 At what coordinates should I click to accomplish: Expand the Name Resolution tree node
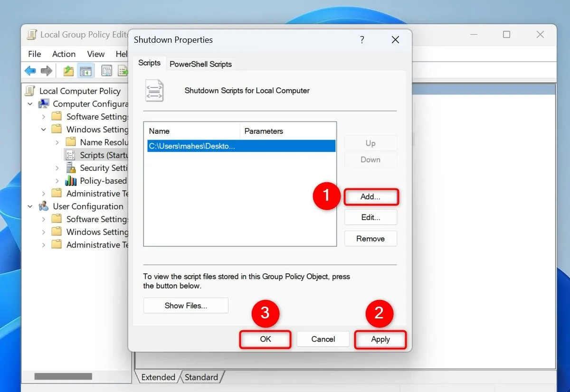pos(56,142)
